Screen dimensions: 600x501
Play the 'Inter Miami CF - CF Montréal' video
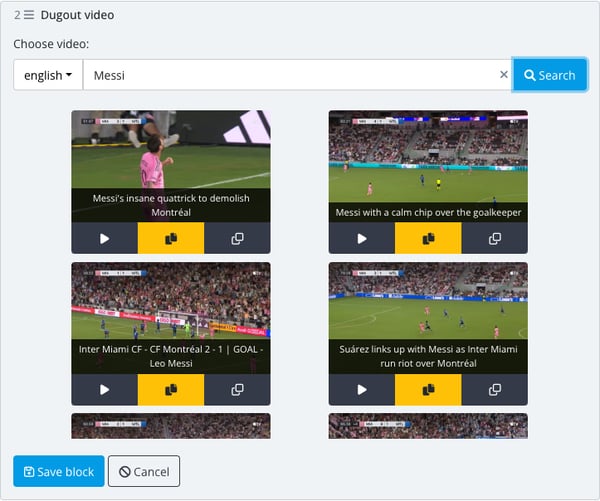(104, 390)
